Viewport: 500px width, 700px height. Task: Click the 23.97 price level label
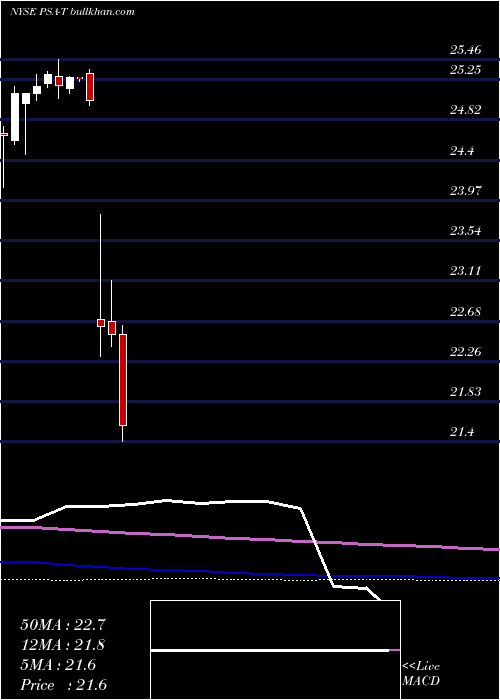pyautogui.click(x=466, y=191)
